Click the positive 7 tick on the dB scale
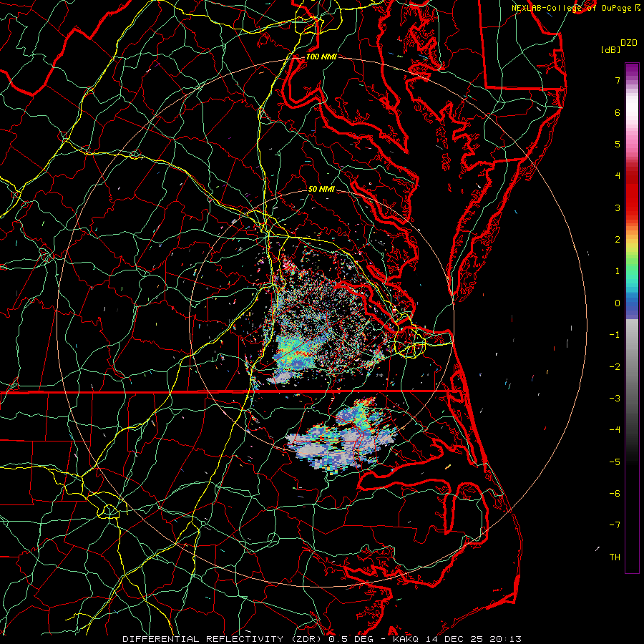Screen dimensions: 644x644 618,80
